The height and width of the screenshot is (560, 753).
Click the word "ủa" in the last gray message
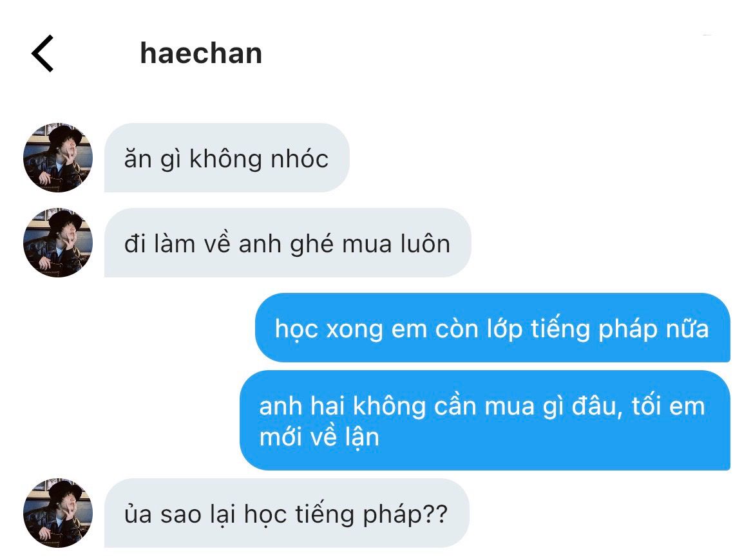[x=138, y=514]
